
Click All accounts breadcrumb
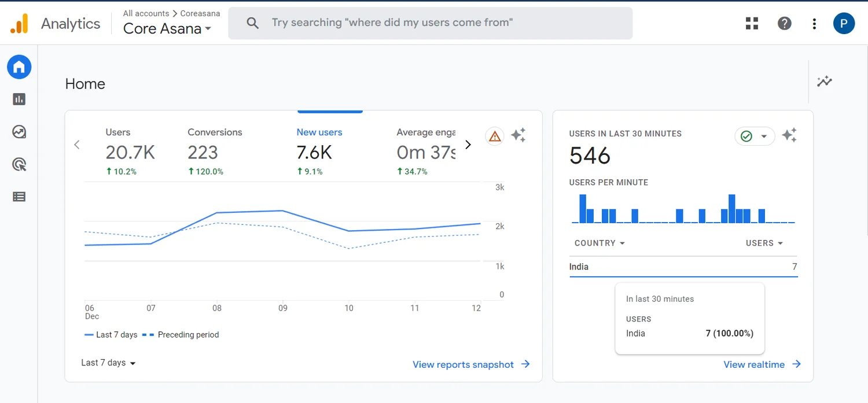coord(146,13)
